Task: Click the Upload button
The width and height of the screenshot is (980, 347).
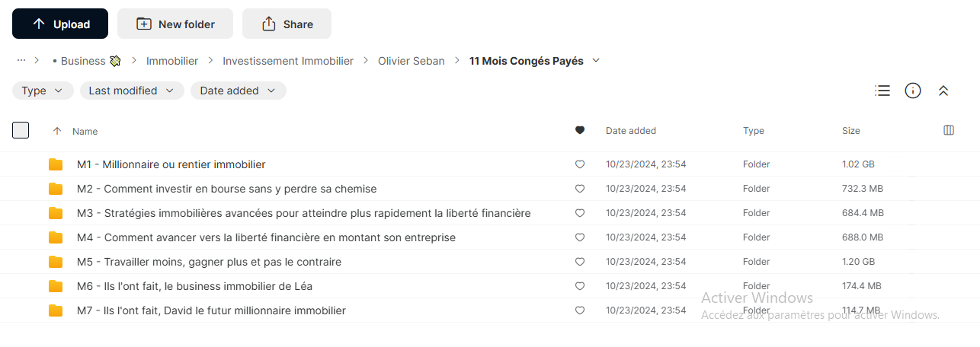Action: [60, 24]
